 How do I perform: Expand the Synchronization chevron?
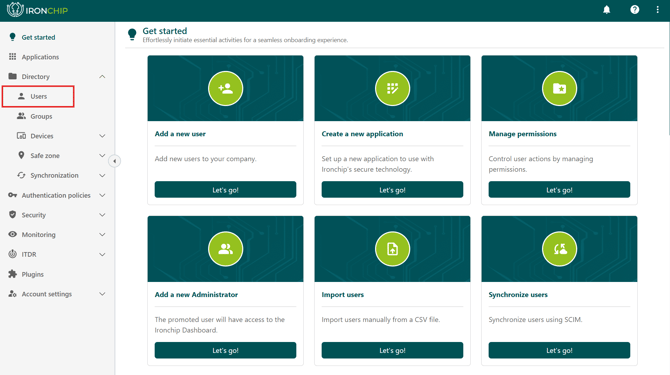102,175
